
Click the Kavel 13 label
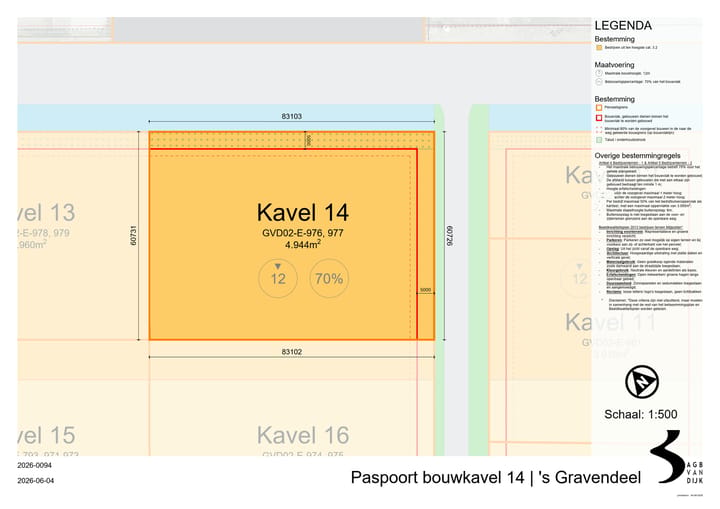click(x=46, y=213)
